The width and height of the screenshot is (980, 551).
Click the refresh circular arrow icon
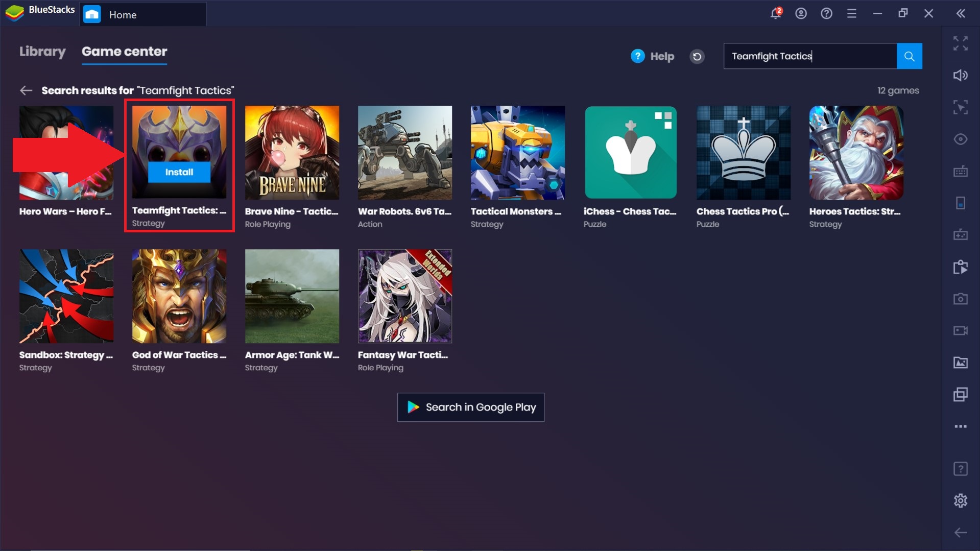click(x=697, y=56)
